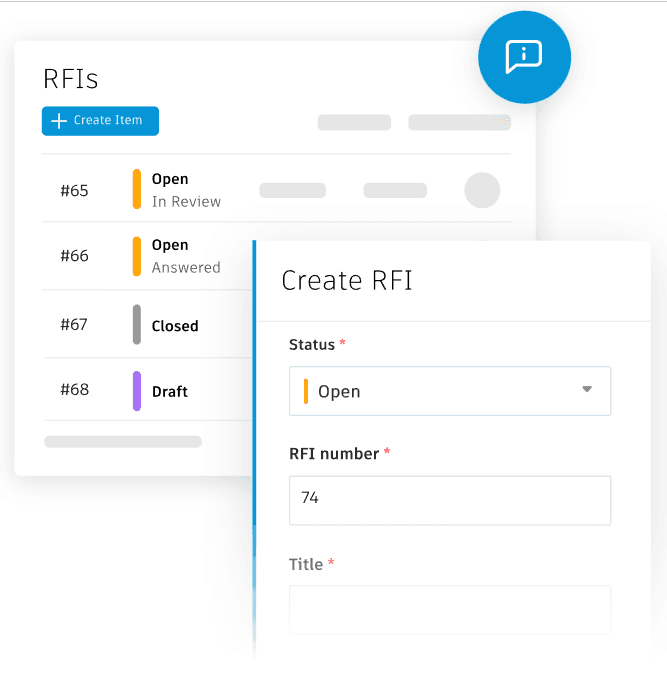667x680 pixels.
Task: Select RFI row #67
Action: (147, 324)
